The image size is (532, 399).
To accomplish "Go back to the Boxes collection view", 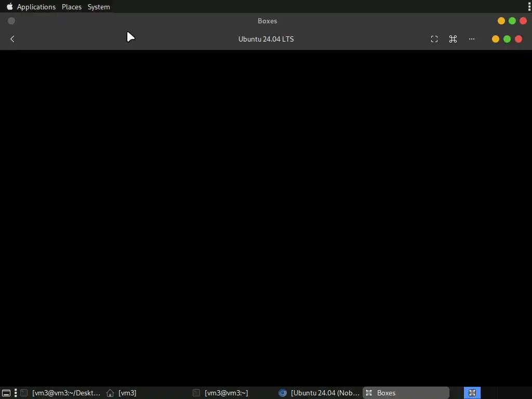I will pos(12,39).
